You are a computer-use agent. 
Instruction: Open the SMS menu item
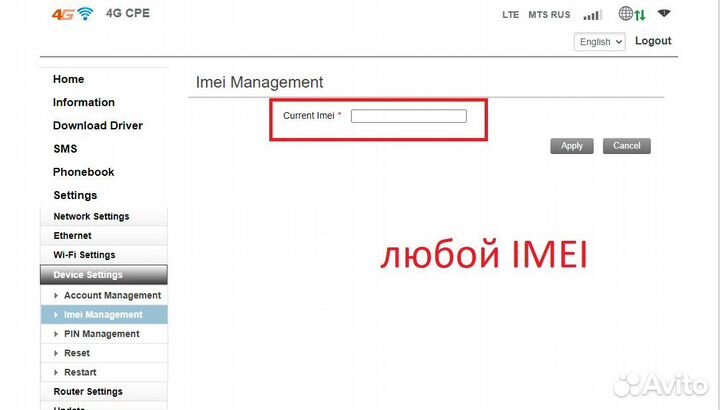tap(65, 149)
